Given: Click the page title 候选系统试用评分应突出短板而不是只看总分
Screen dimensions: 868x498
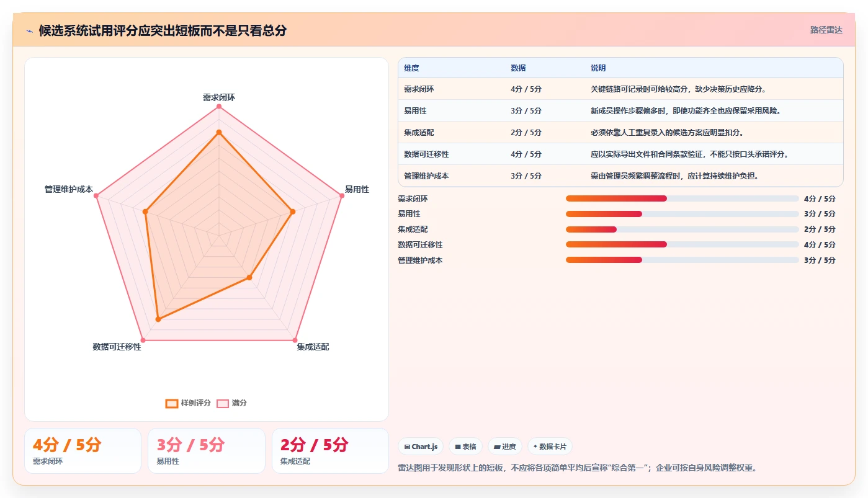Looking at the screenshot, I should pyautogui.click(x=163, y=31).
